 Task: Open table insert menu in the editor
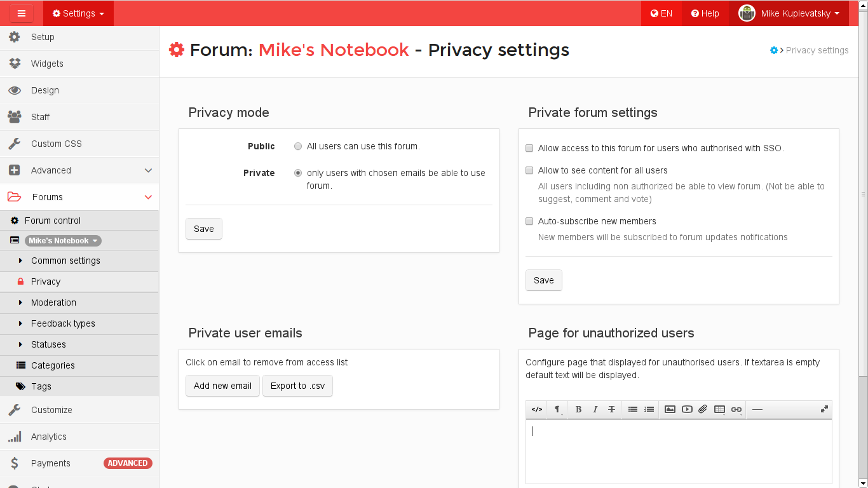(720, 409)
